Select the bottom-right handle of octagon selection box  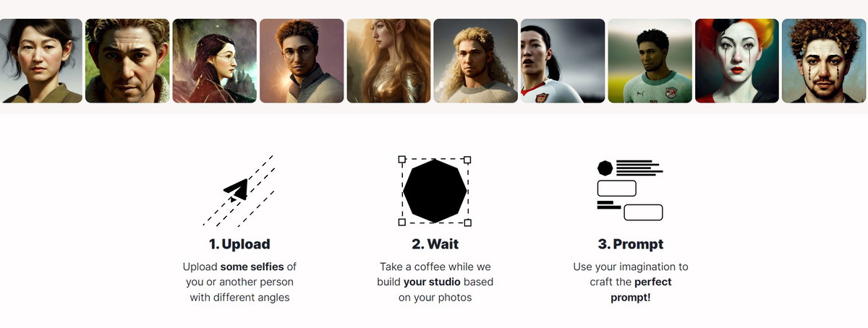click(x=467, y=223)
